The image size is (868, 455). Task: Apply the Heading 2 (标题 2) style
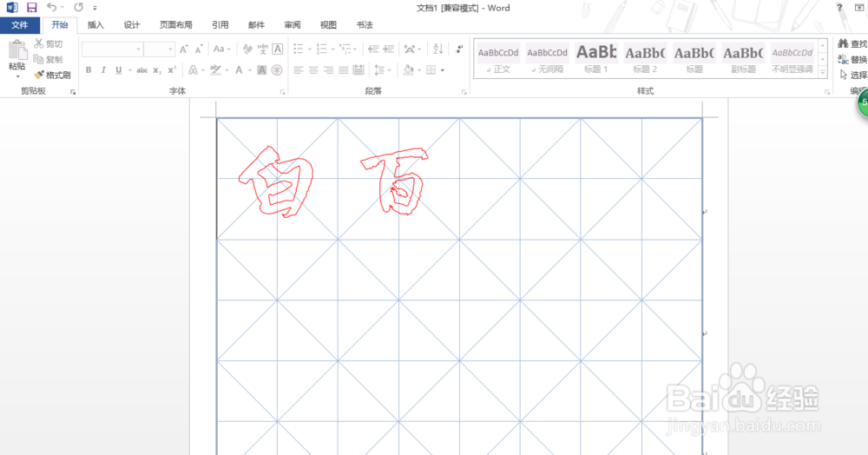click(645, 59)
